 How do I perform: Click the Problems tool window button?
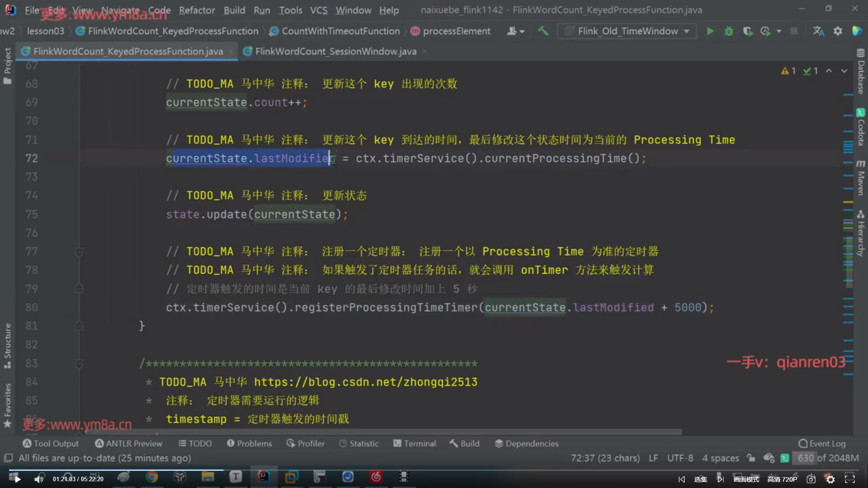tap(250, 443)
